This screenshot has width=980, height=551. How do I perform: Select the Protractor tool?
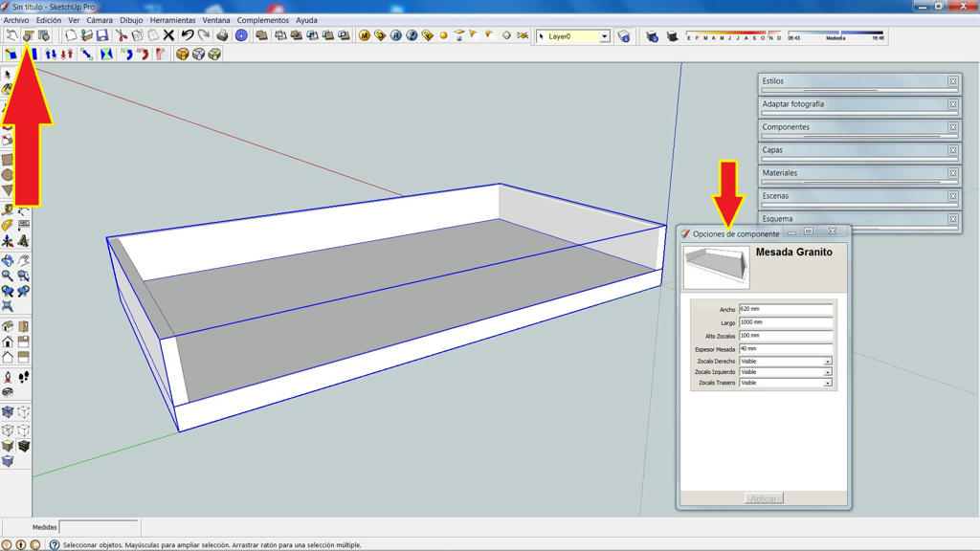(8, 225)
